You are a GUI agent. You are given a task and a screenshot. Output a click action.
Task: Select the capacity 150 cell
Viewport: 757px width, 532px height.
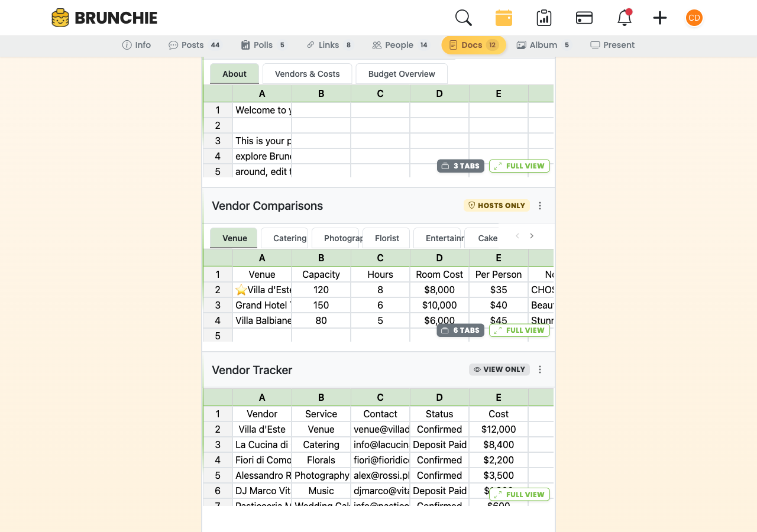pos(321,305)
